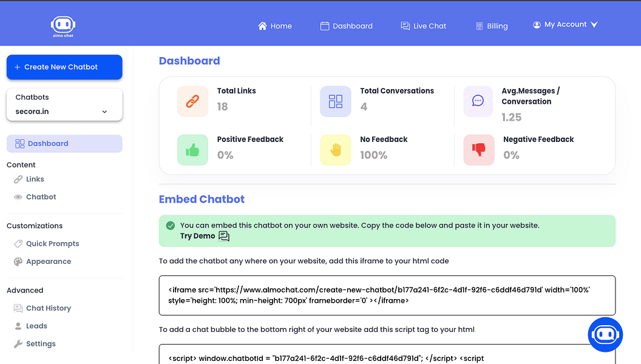Click the Appearance palette icon
641x364 pixels.
click(18, 262)
